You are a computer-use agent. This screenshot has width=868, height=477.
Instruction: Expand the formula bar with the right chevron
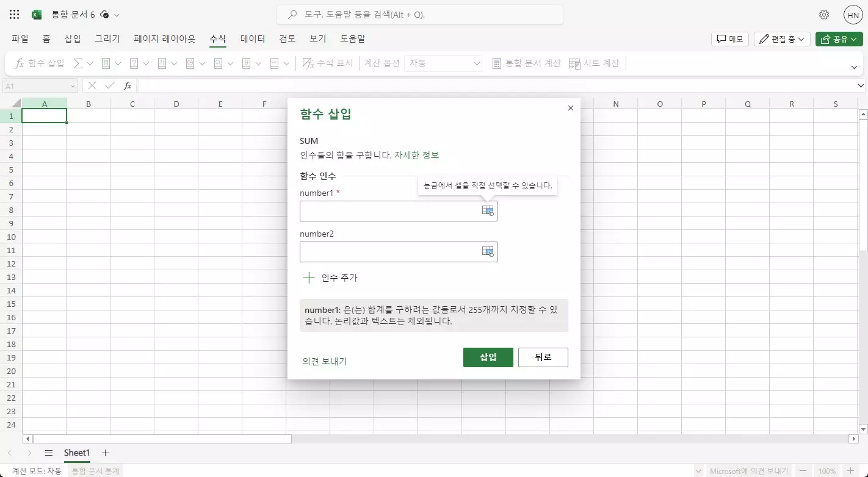(x=861, y=86)
